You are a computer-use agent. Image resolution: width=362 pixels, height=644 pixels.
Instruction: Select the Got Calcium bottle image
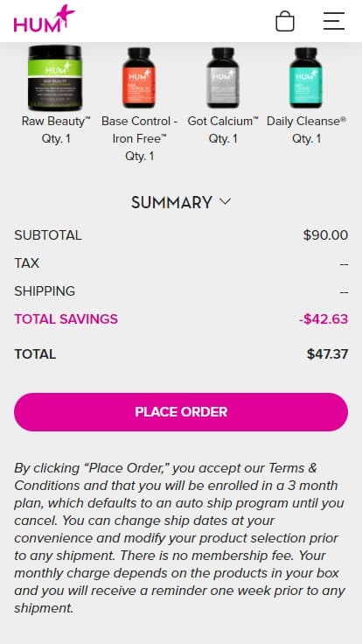coord(223,78)
